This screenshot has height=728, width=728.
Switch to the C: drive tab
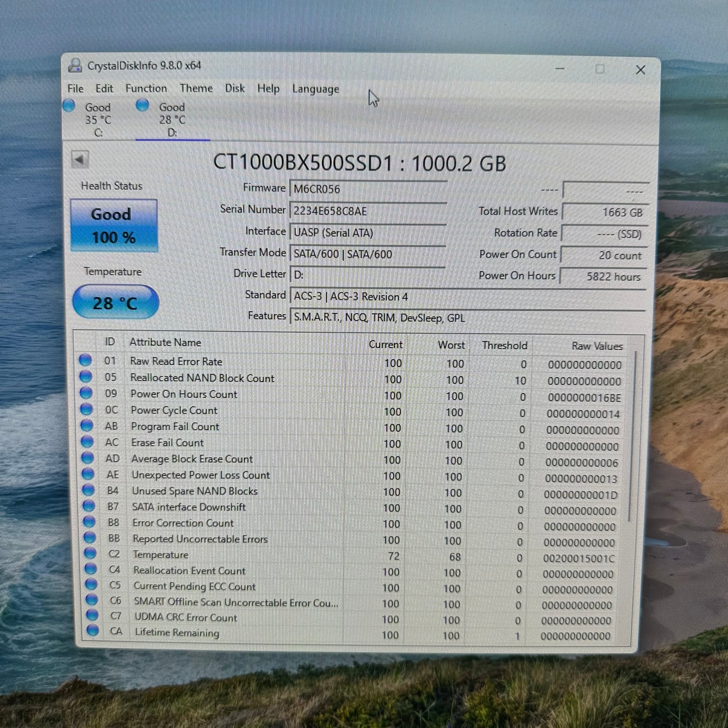(x=98, y=120)
